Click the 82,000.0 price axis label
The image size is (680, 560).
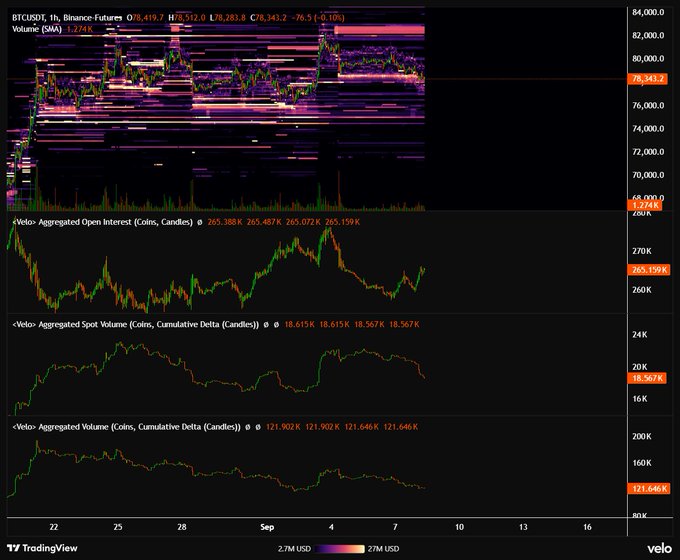coord(648,36)
